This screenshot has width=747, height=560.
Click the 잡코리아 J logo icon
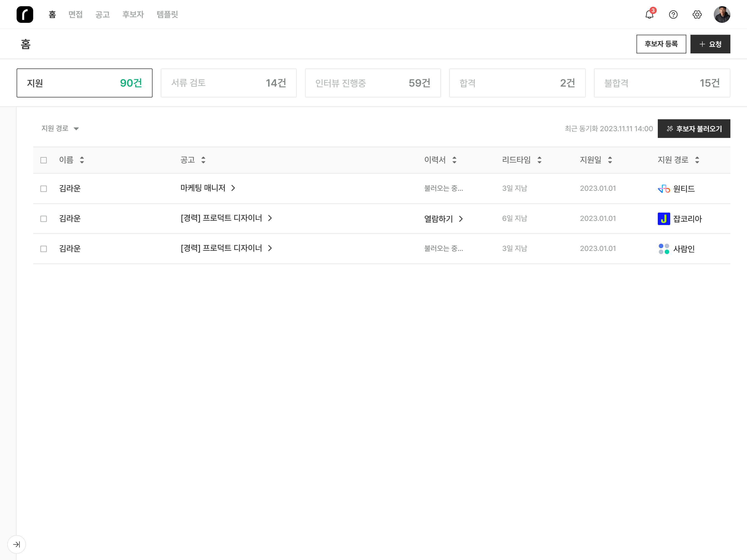pos(663,219)
